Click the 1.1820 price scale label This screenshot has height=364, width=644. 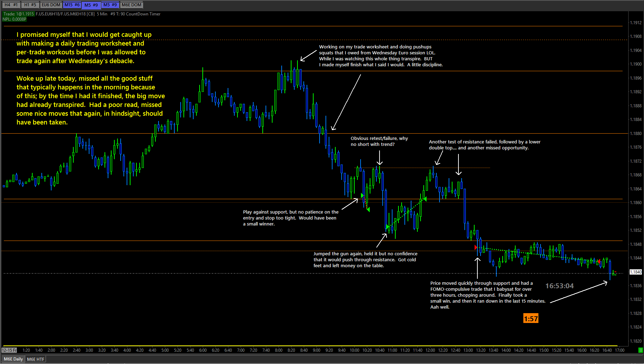[x=636, y=341]
